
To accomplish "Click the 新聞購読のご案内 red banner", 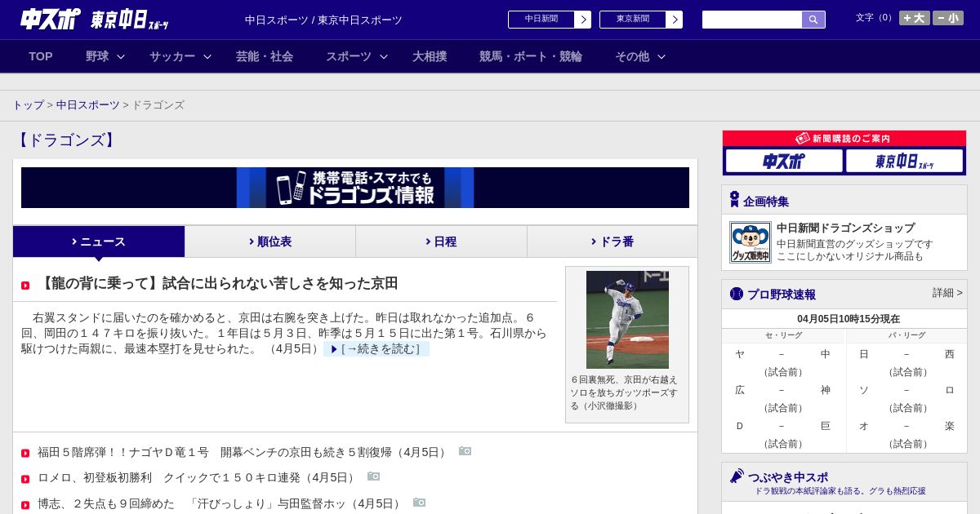I will click(x=844, y=139).
